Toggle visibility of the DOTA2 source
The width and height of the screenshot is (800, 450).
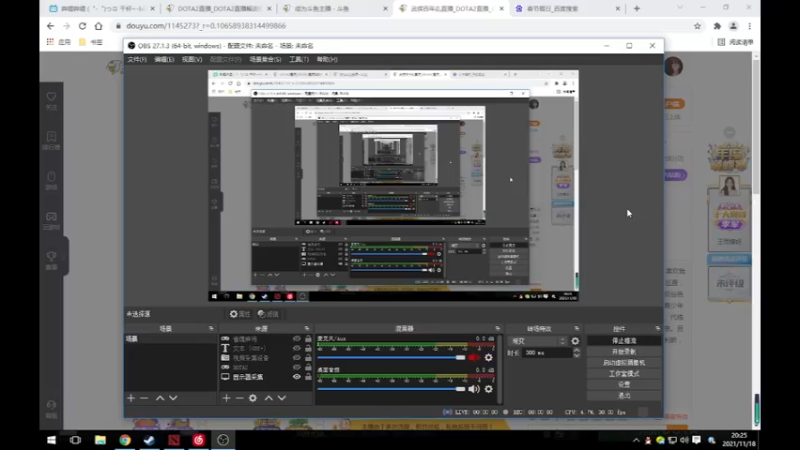pyautogui.click(x=296, y=367)
